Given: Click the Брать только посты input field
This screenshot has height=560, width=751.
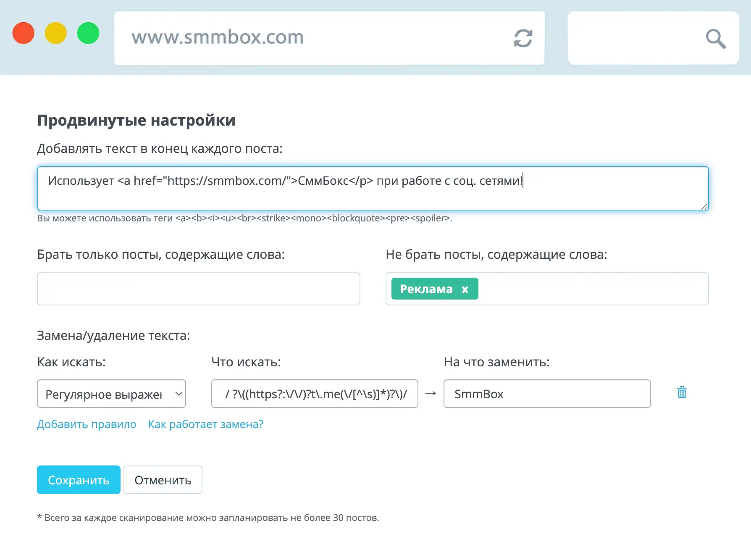Looking at the screenshot, I should click(x=198, y=289).
